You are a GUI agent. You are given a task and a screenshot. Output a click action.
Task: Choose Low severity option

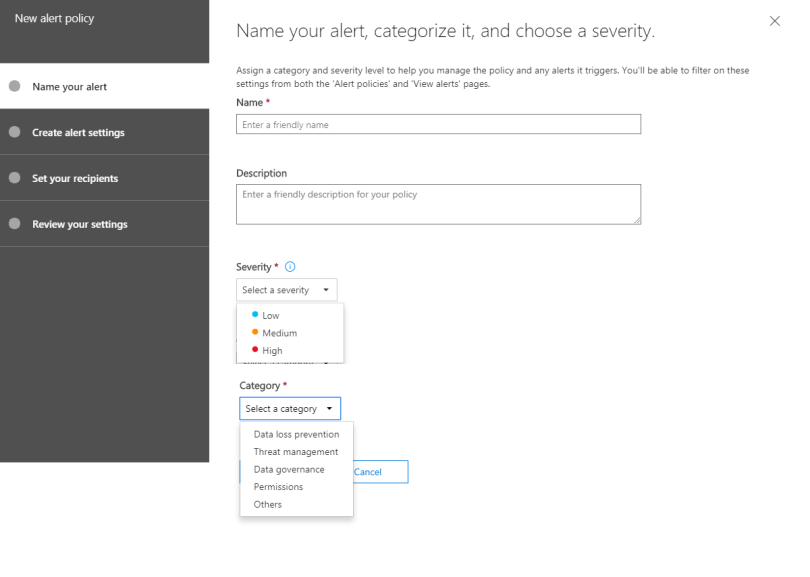pos(270,315)
